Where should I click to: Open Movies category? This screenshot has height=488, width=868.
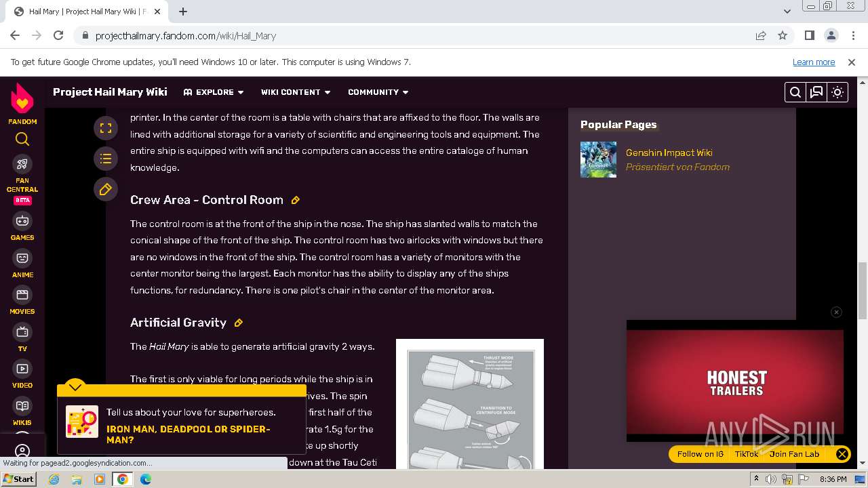coord(22,301)
